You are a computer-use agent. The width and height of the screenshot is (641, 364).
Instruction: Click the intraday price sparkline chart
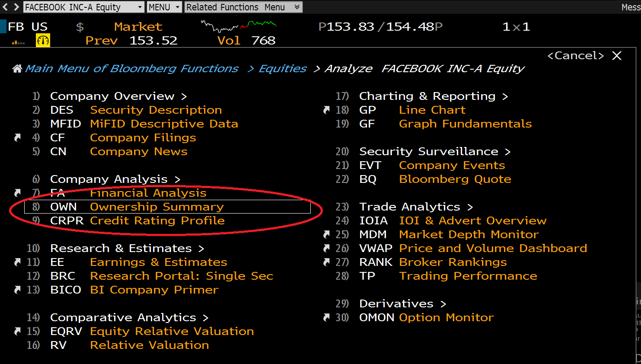[x=239, y=26]
